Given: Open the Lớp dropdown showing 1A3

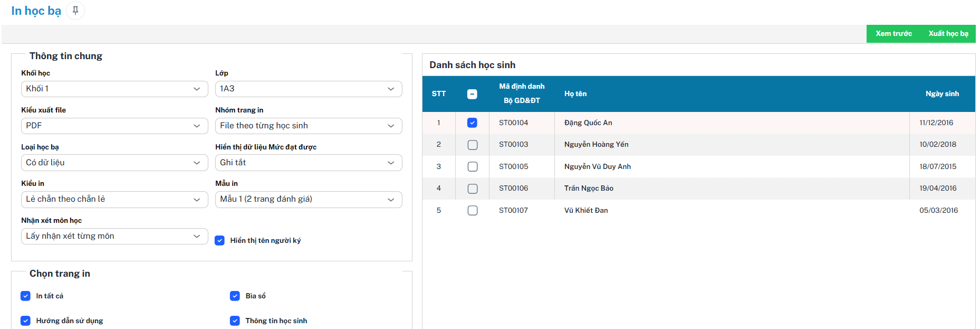Looking at the screenshot, I should [x=309, y=89].
